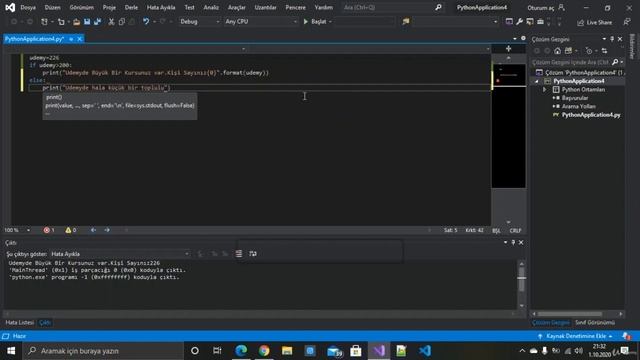640x360 pixels.
Task: Click the red error count indicator
Action: click(x=49, y=230)
